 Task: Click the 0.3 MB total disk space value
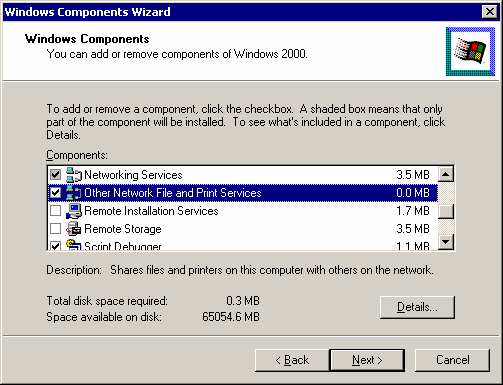(243, 301)
